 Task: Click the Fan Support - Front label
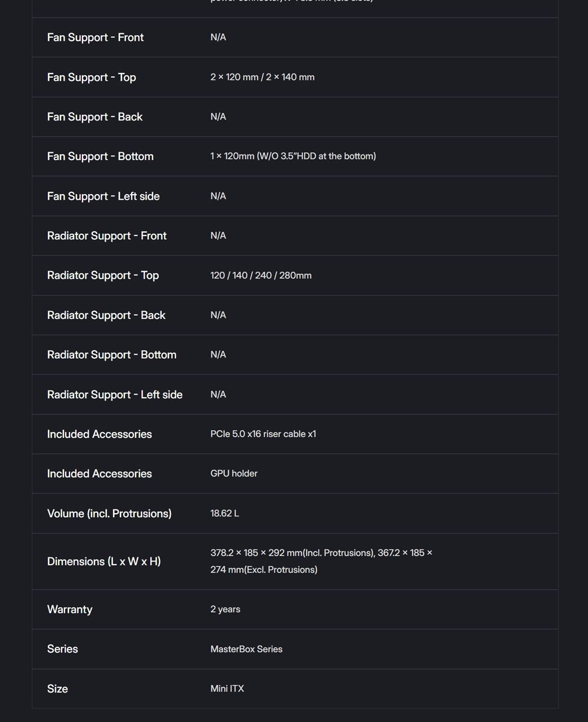point(95,37)
